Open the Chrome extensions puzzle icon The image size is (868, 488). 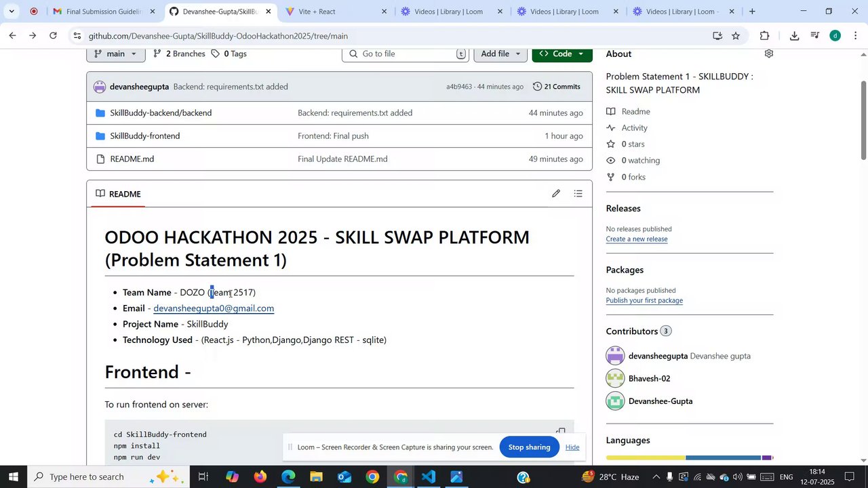765,36
